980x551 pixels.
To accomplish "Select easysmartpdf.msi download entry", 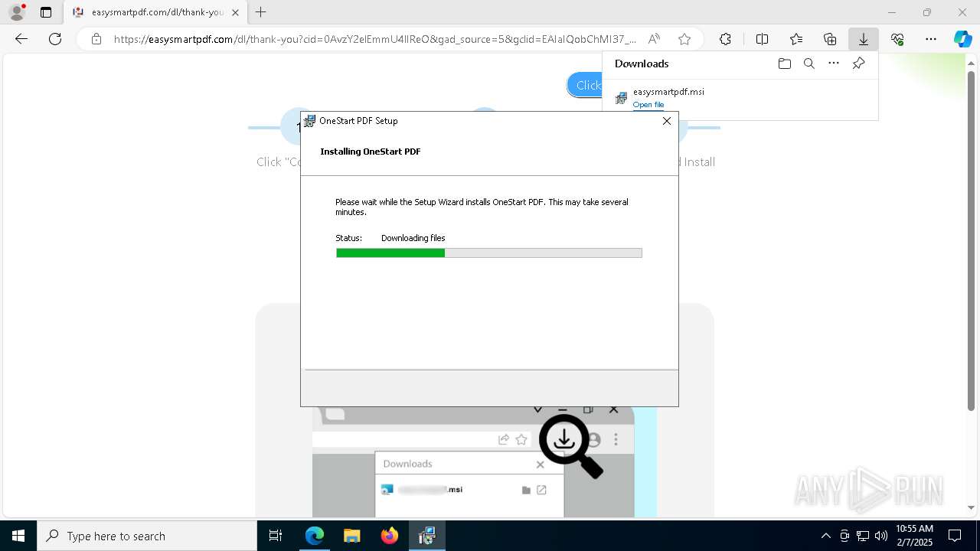I will point(740,98).
